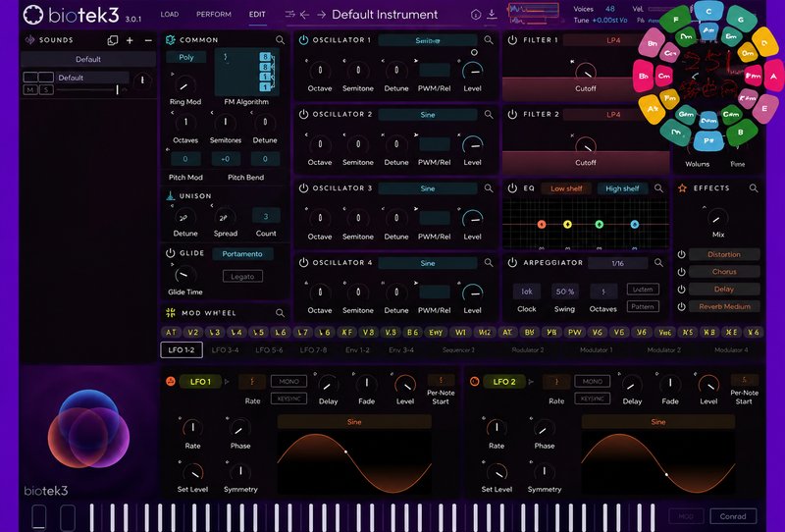Toggle Filter 1 power button
Viewport: 785px width, 532px height.
point(512,40)
